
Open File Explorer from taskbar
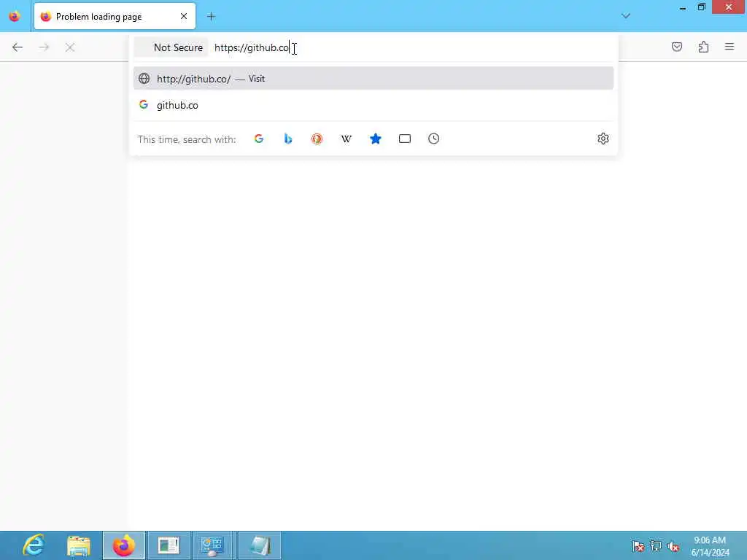click(x=79, y=545)
